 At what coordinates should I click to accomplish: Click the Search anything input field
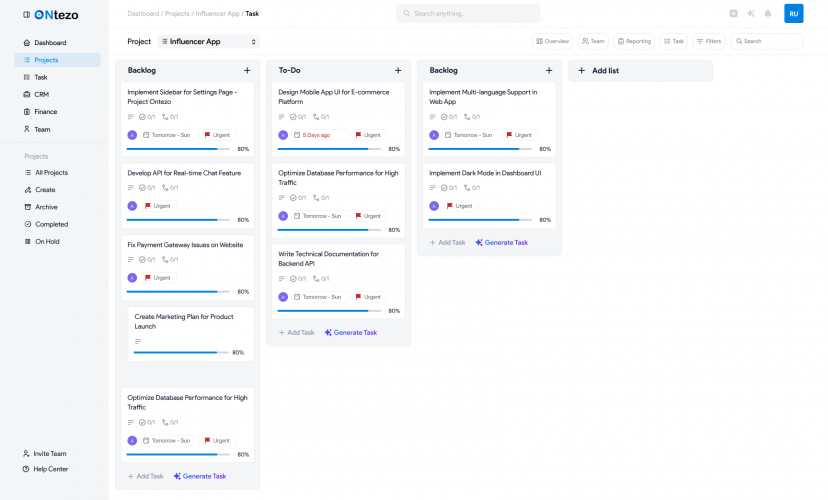(468, 14)
